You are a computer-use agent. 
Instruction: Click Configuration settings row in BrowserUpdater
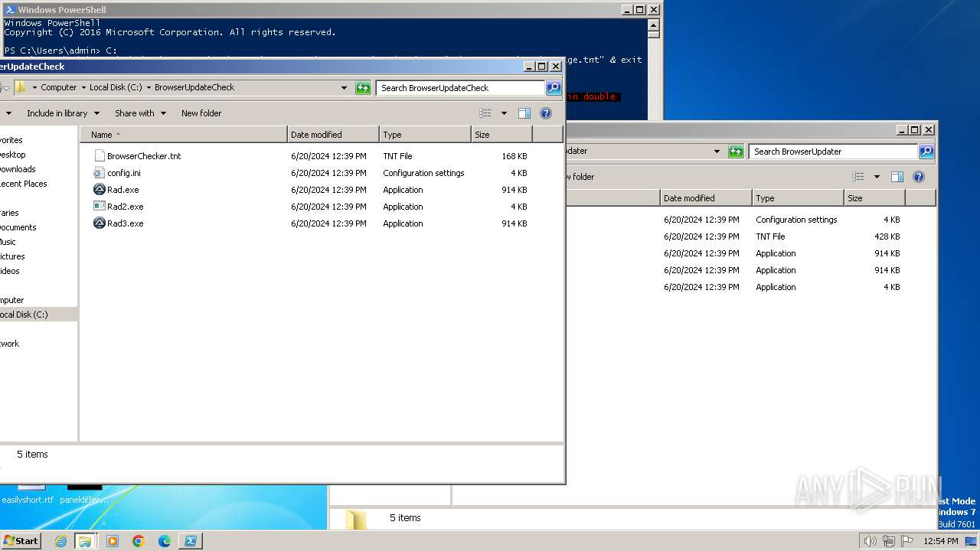tap(750, 220)
